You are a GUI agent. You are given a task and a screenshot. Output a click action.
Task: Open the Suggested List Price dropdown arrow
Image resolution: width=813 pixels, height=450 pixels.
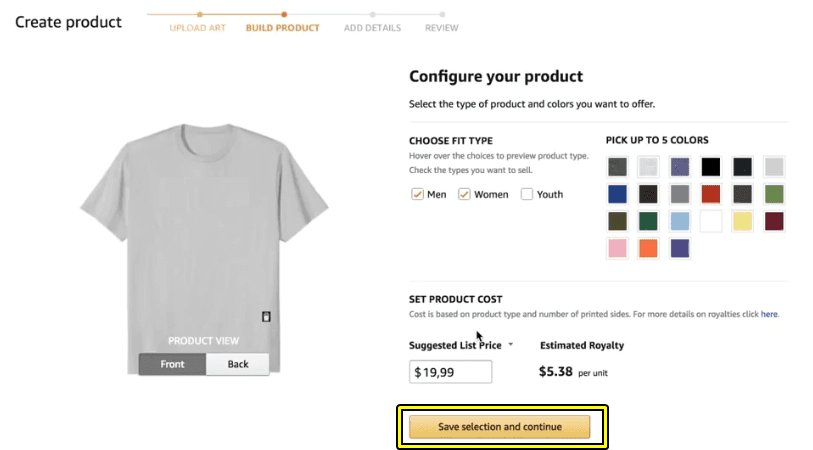(510, 345)
